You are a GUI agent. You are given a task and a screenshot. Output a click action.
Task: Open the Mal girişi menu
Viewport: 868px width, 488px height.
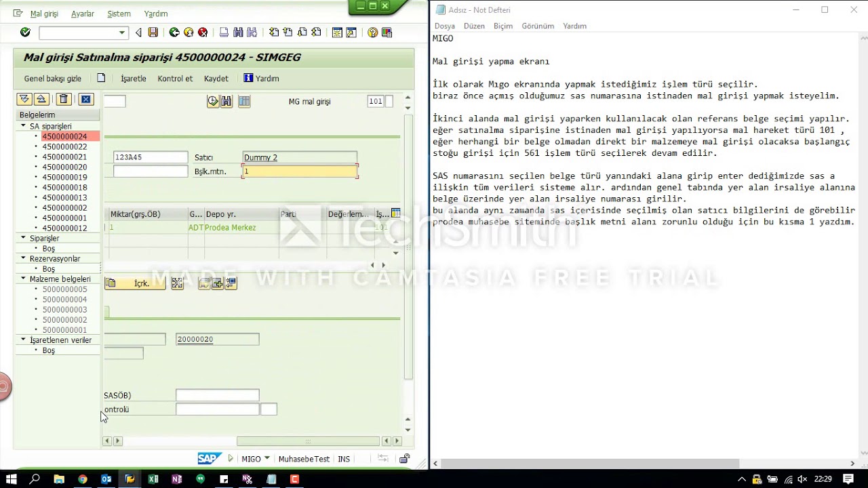[44, 14]
